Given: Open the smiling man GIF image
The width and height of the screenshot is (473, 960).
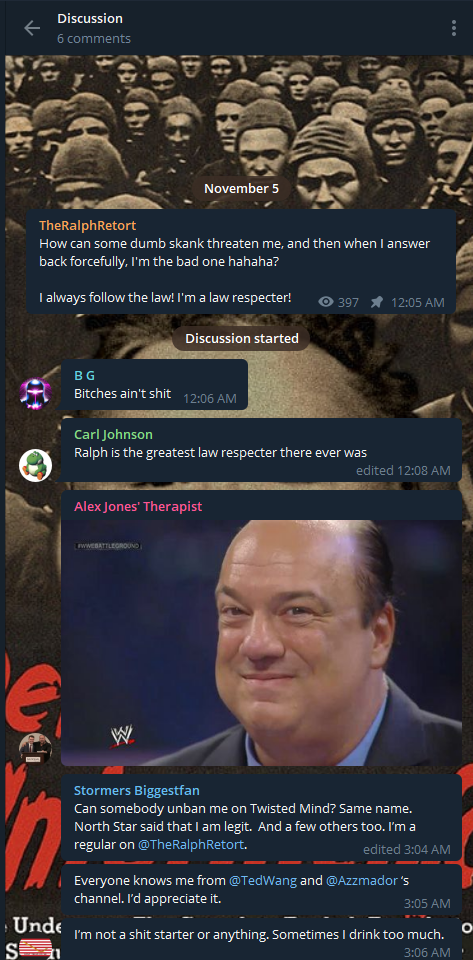Looking at the screenshot, I should tap(261, 643).
